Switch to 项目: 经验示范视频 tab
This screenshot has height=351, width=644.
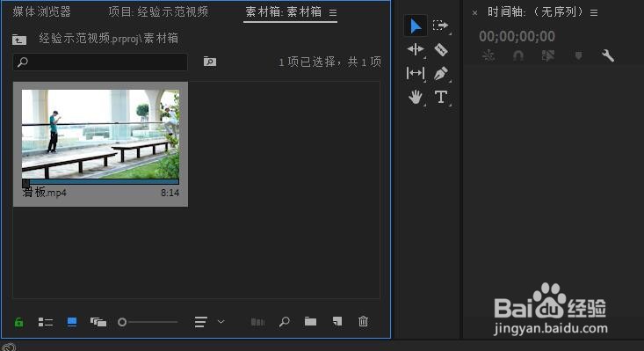158,11
